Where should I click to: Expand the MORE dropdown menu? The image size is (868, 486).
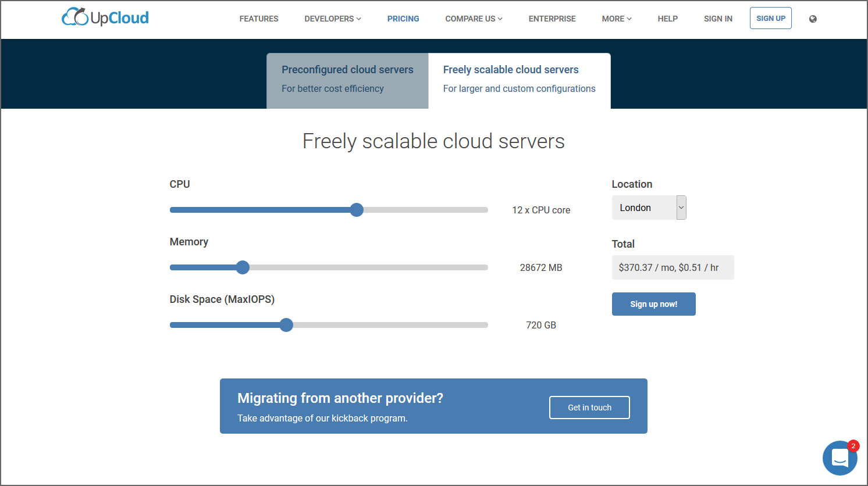[x=617, y=19]
